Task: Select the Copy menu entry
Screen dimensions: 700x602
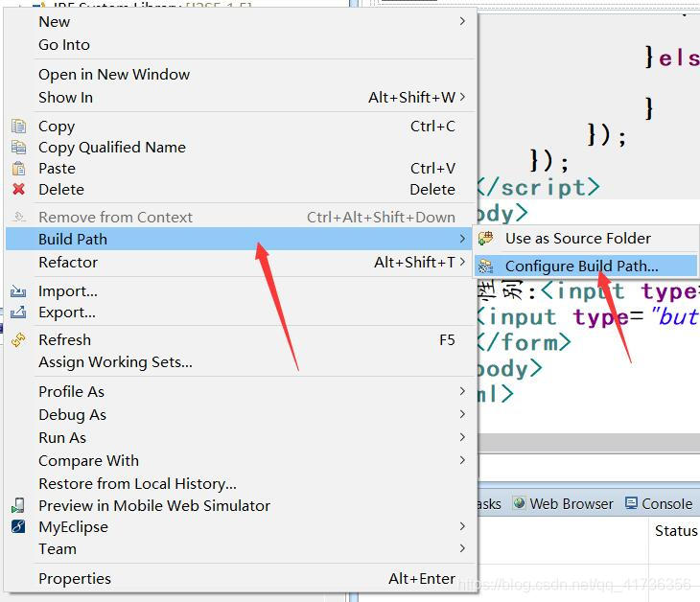Action: click(241, 127)
